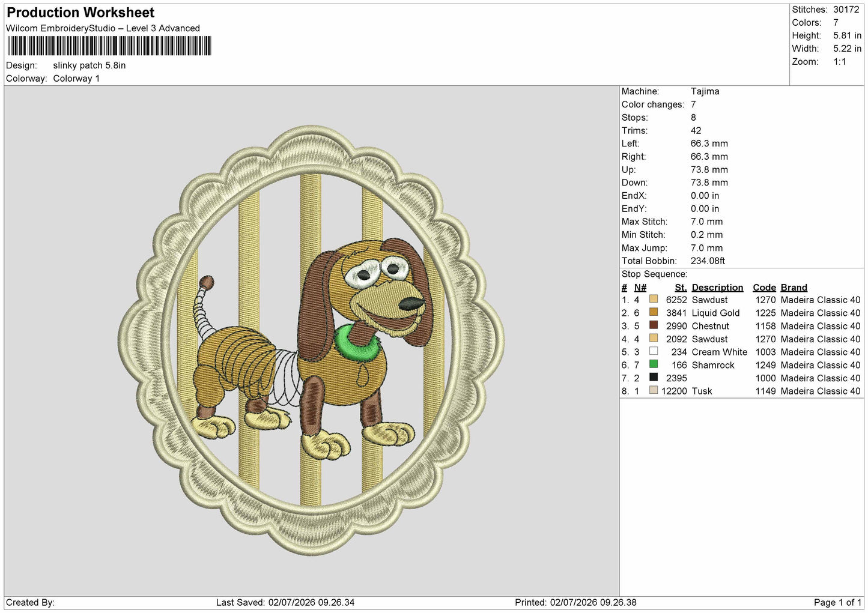Click the 'Chestnut' description
This screenshot has width=868, height=613.
(710, 326)
